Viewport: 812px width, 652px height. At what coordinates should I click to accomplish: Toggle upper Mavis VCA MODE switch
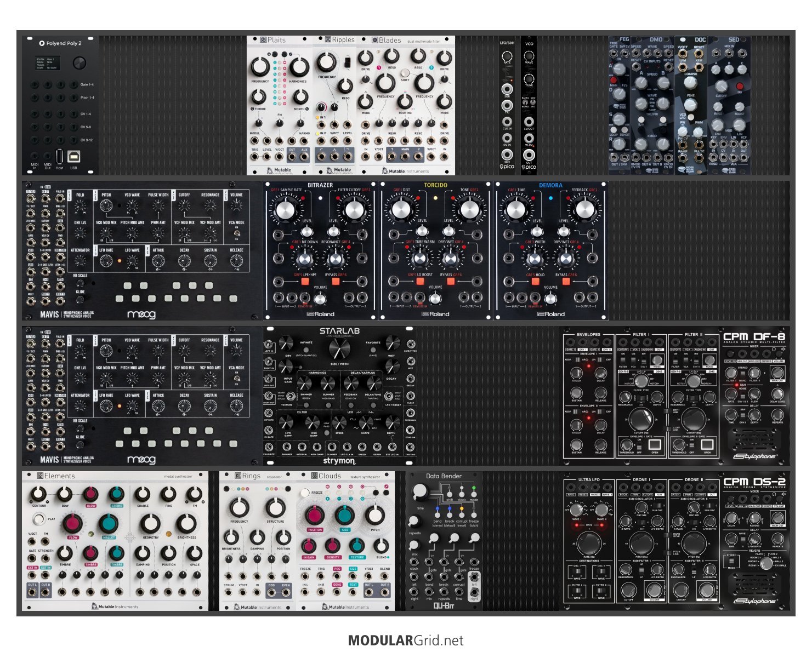[237, 235]
